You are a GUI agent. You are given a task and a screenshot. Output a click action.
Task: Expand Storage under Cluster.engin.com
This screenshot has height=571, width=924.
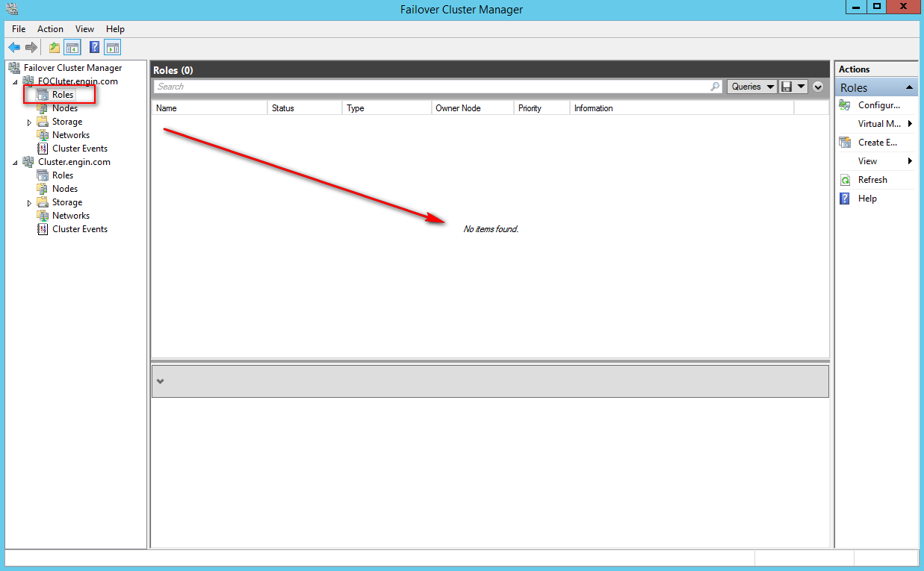(29, 203)
